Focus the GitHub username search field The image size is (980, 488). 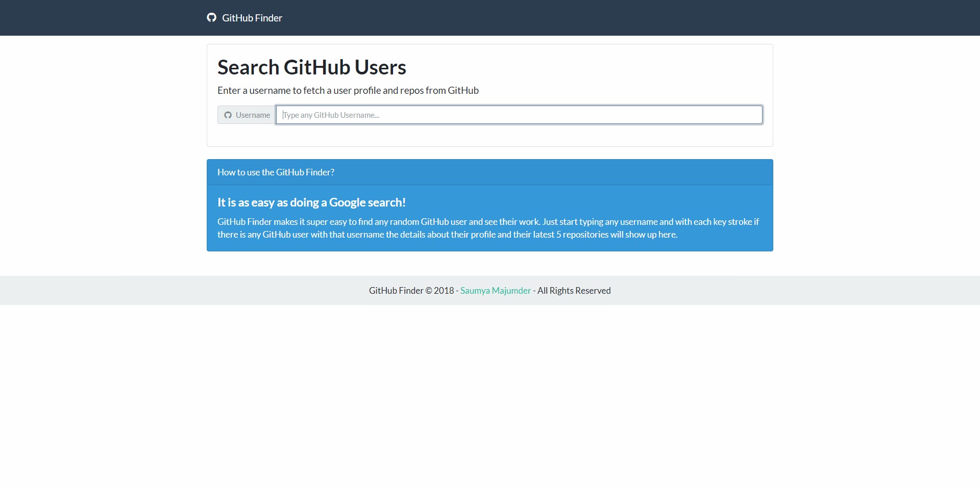(x=519, y=115)
